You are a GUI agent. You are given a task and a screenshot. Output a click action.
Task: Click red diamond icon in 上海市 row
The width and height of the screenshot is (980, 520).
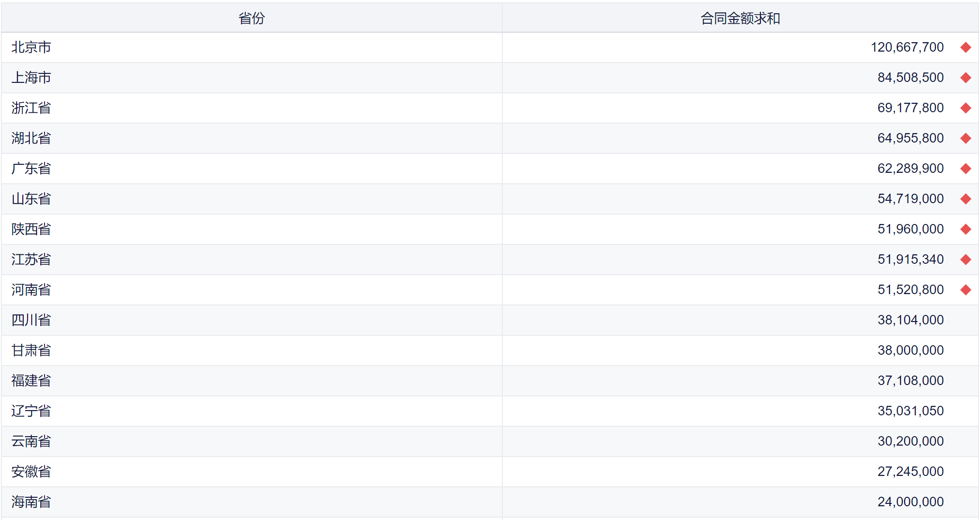click(965, 78)
